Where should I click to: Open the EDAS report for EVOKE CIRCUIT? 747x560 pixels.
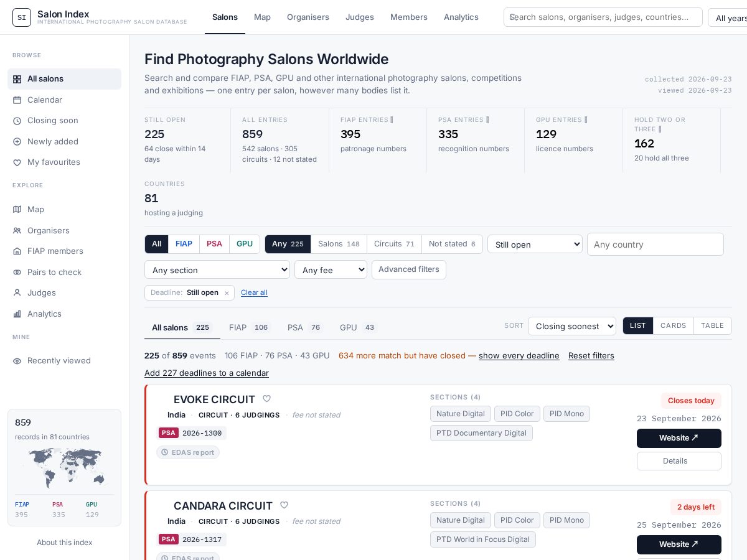188,452
